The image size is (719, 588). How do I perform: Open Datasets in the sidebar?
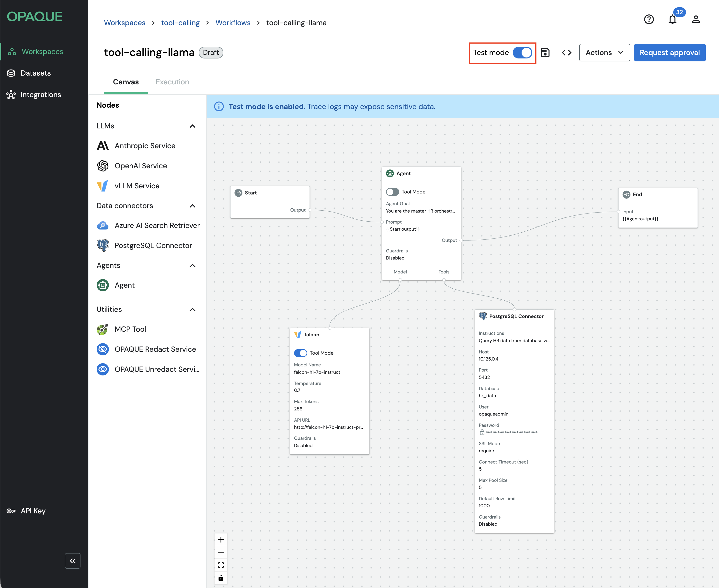(x=35, y=73)
